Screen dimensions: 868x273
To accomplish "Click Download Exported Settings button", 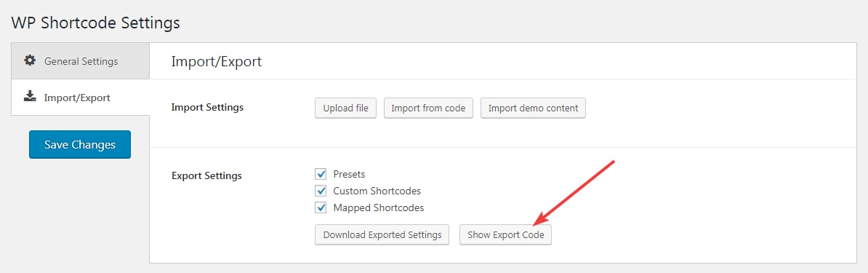I will point(382,234).
